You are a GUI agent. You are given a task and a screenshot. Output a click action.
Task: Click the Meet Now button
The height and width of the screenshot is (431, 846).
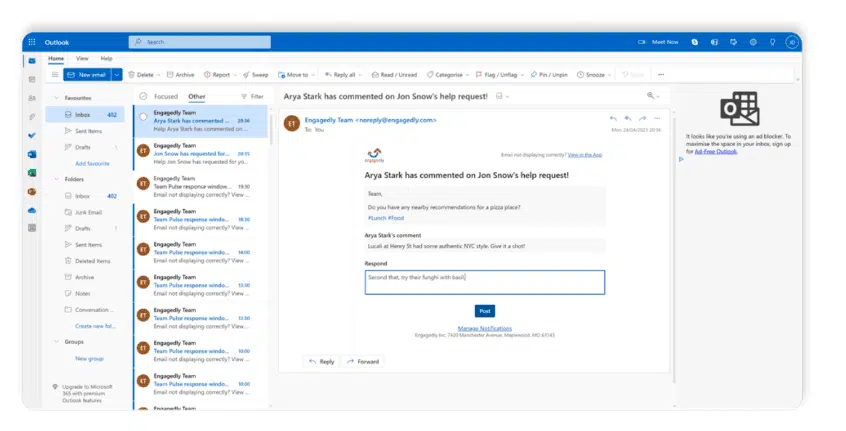658,42
